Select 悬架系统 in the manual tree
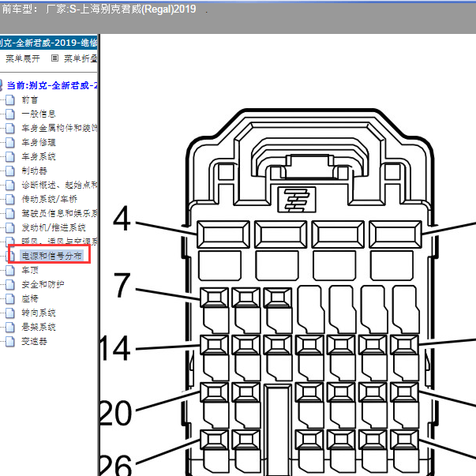This screenshot has height=476, width=476. tap(39, 328)
